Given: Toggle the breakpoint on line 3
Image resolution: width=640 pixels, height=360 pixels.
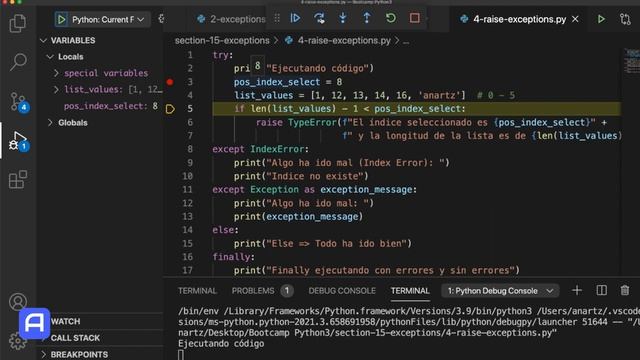Looking at the screenshot, I should click(x=170, y=82).
